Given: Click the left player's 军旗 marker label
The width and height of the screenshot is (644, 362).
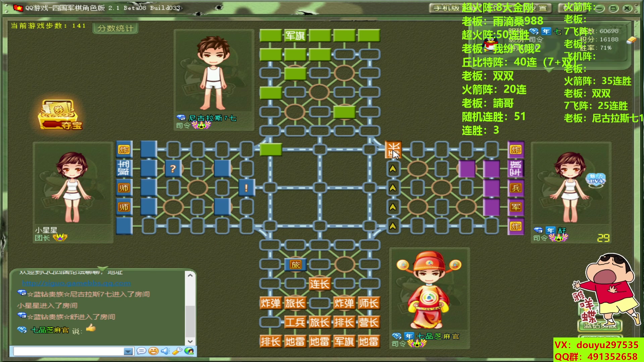Looking at the screenshot, I should pos(124,169).
